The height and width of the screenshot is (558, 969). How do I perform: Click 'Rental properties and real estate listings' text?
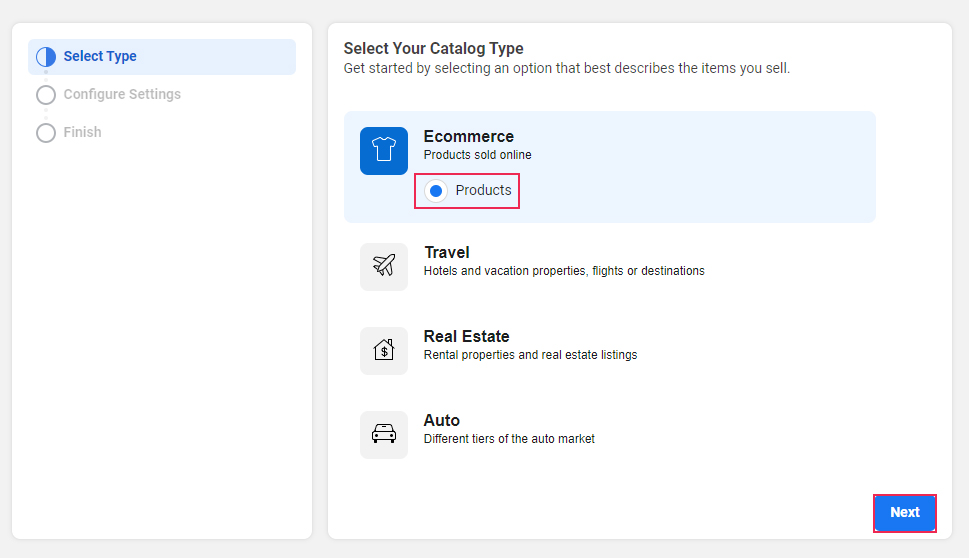[530, 355]
